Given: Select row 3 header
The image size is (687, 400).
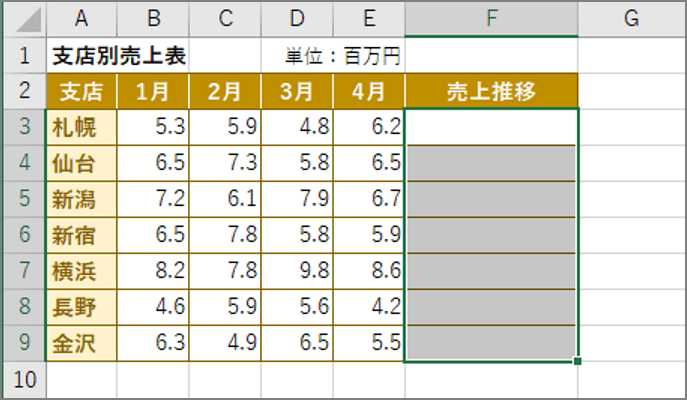Looking at the screenshot, I should 25,127.
